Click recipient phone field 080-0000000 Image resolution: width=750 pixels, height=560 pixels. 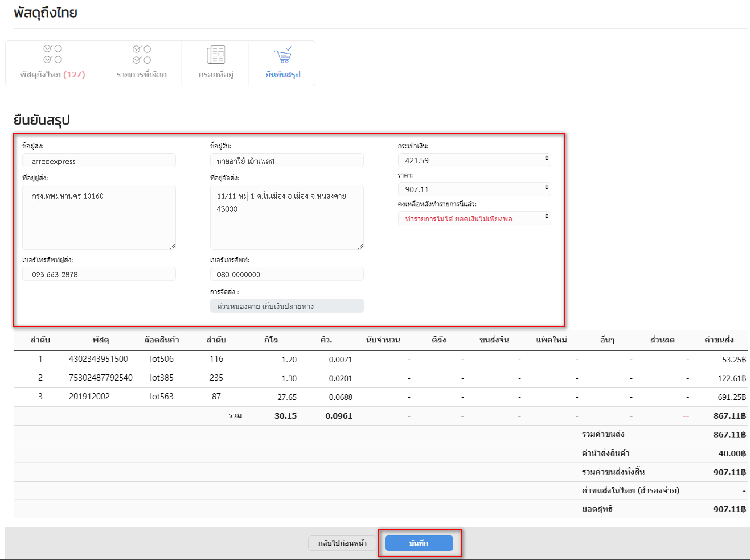click(287, 274)
